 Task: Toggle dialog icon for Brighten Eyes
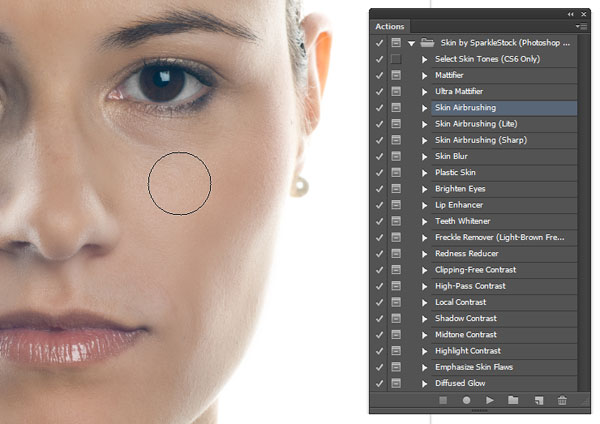point(396,189)
